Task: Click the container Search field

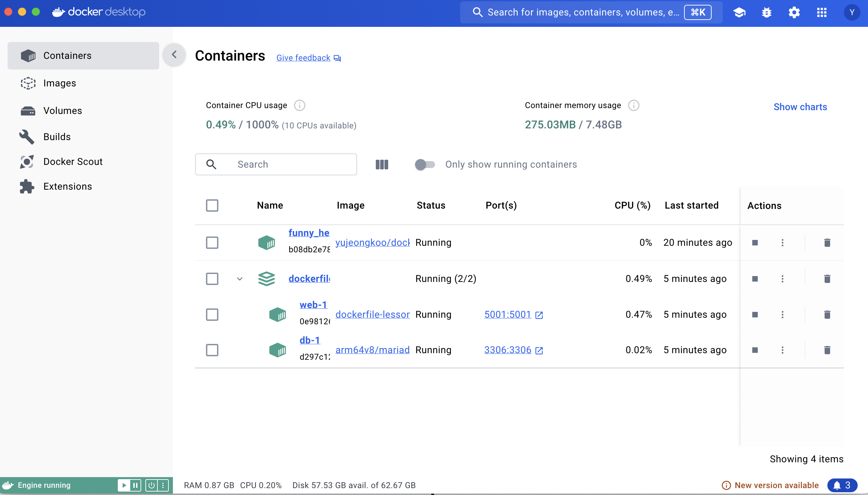Action: 276,165
